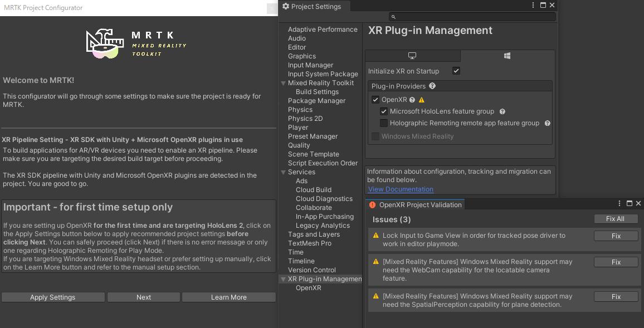Select Quality settings
Screen dimensions: 644x328
tap(299, 145)
